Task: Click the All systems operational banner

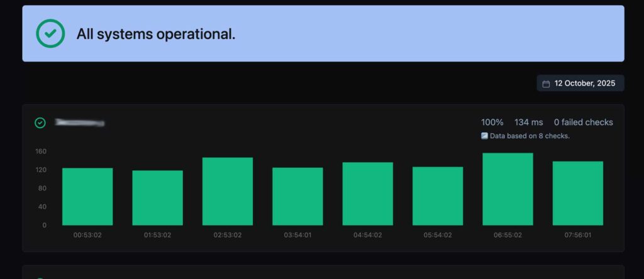Action: (x=323, y=34)
